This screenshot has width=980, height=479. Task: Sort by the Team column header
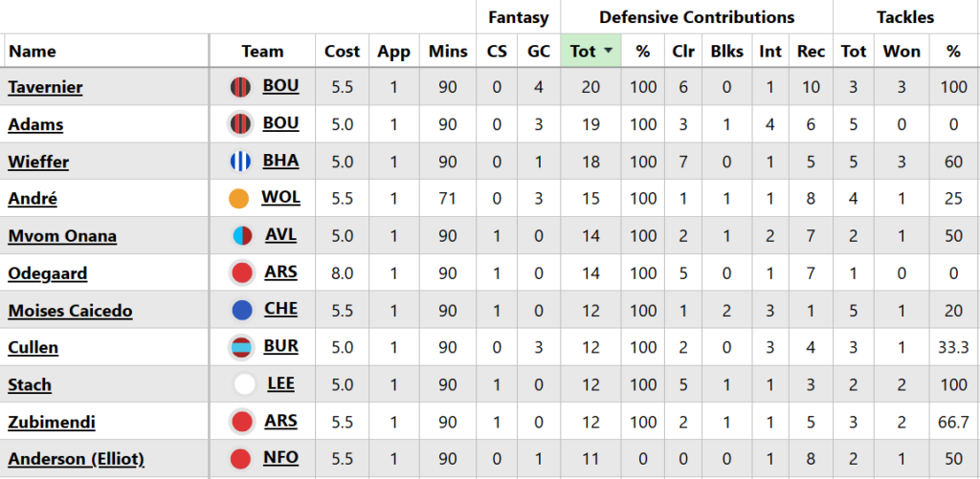pyautogui.click(x=262, y=52)
